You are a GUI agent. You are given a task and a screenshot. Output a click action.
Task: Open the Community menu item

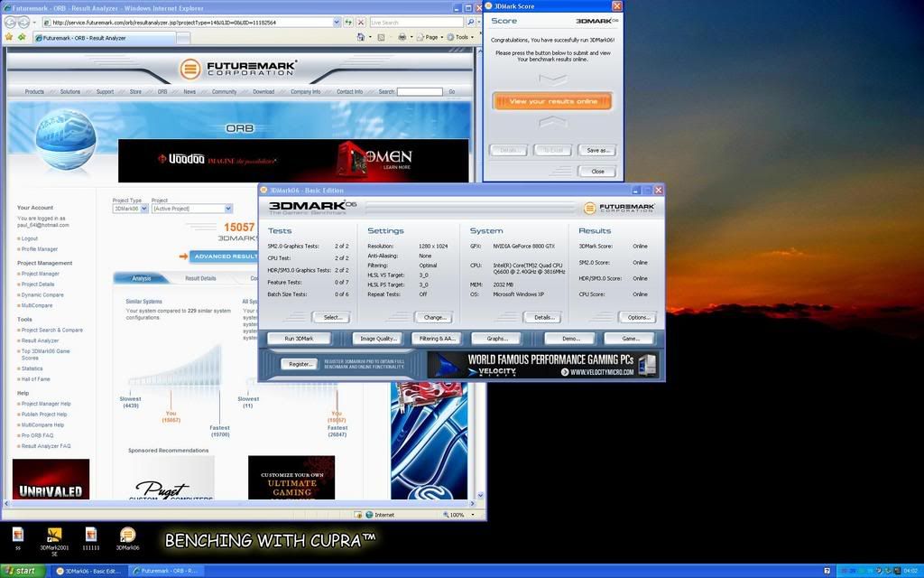(x=224, y=92)
